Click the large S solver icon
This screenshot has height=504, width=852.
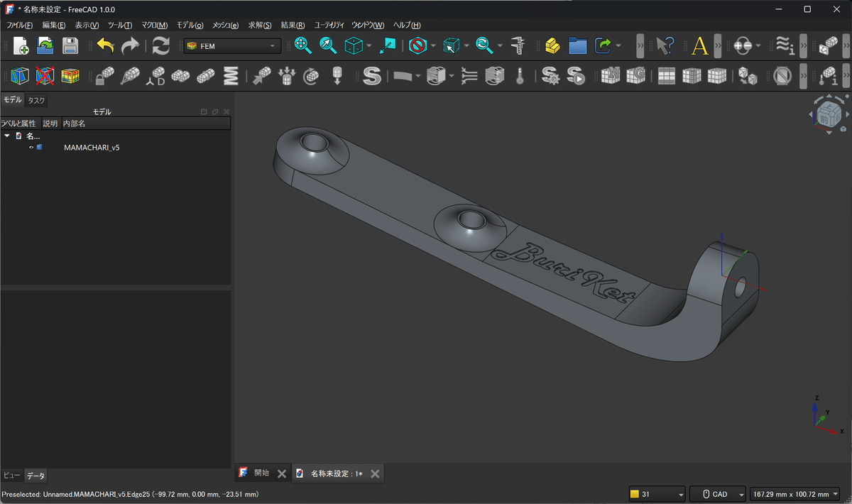pos(372,75)
